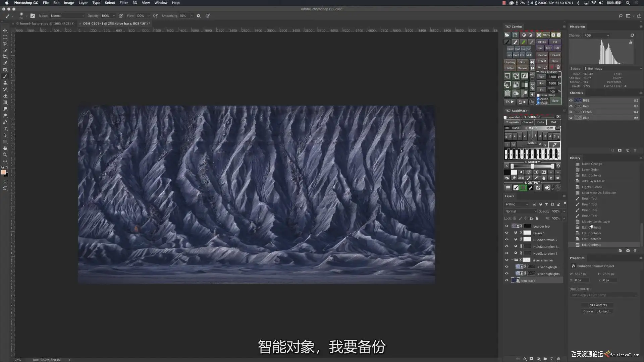Image resolution: width=644 pixels, height=362 pixels.
Task: Select the Clone Stamp tool
Action: [5, 83]
